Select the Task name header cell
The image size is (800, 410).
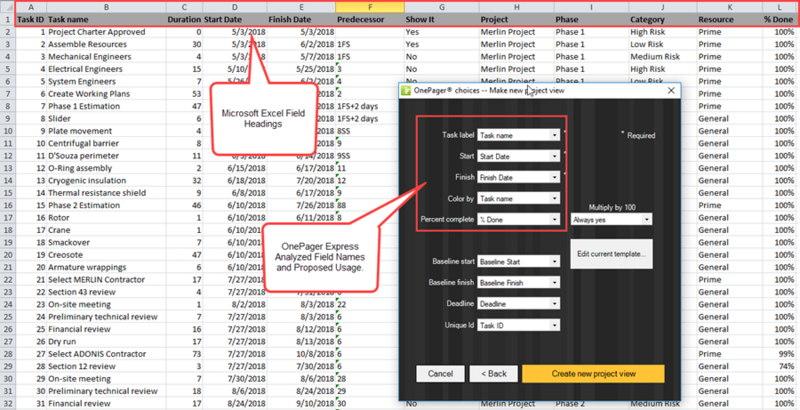point(106,19)
